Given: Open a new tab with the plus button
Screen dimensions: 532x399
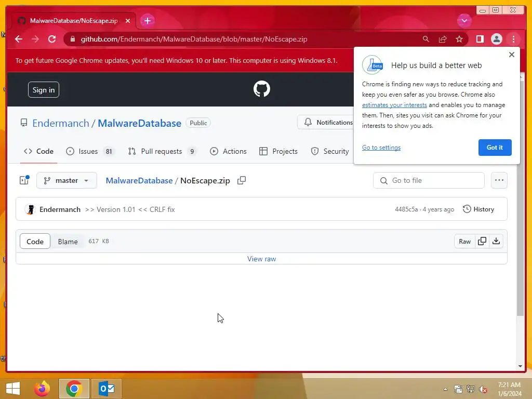Looking at the screenshot, I should 147,21.
